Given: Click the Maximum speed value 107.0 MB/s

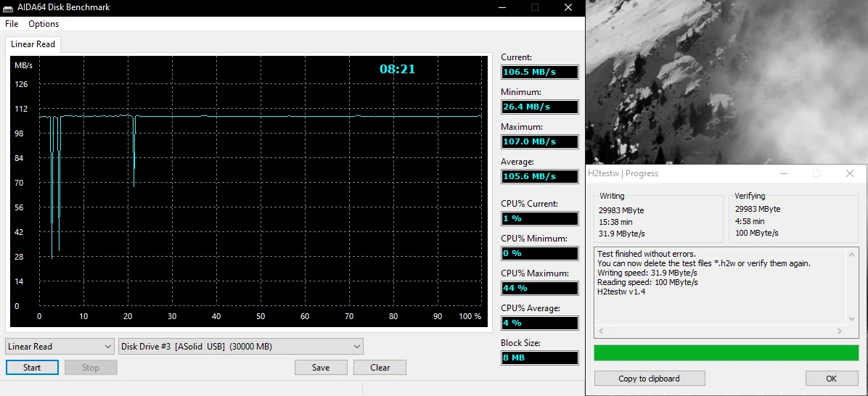Looking at the screenshot, I should coord(540,141).
